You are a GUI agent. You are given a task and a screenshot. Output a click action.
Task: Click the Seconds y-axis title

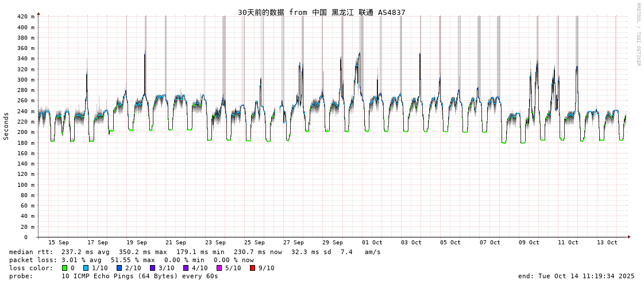click(6, 126)
